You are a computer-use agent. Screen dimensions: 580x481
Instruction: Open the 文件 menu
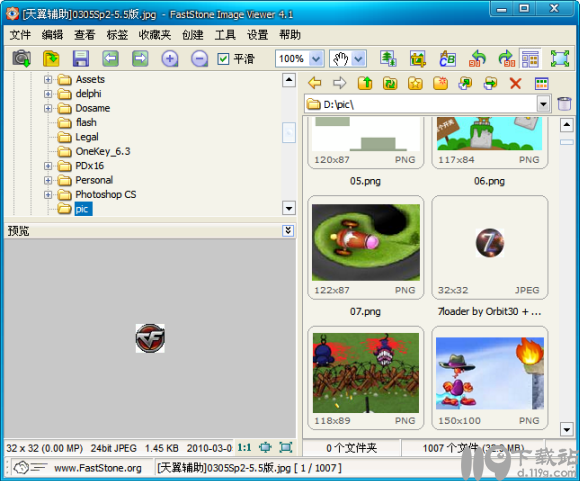point(20,35)
